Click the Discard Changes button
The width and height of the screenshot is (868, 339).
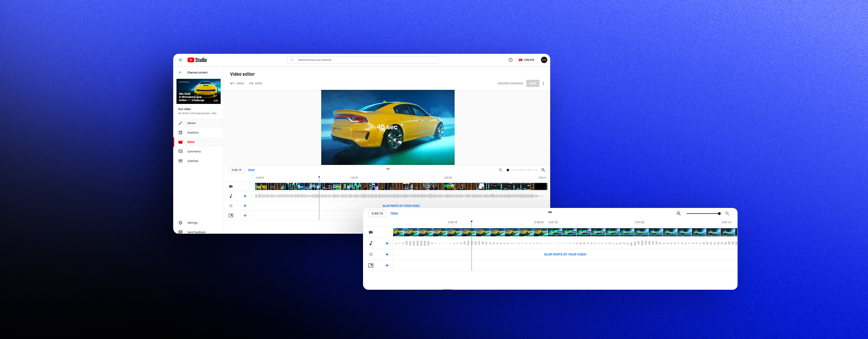click(x=510, y=84)
